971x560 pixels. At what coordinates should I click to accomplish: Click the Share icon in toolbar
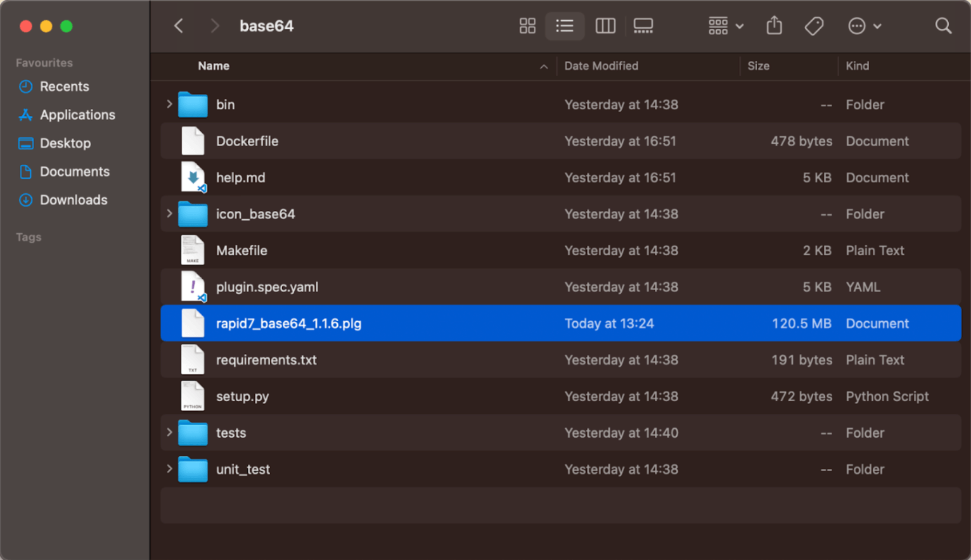click(x=774, y=26)
